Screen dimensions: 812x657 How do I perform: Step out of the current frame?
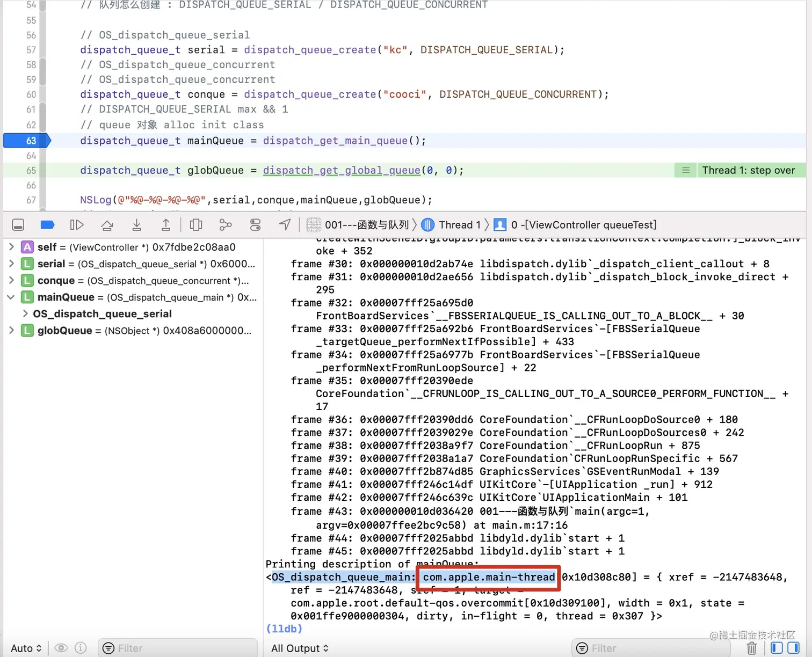[166, 224]
